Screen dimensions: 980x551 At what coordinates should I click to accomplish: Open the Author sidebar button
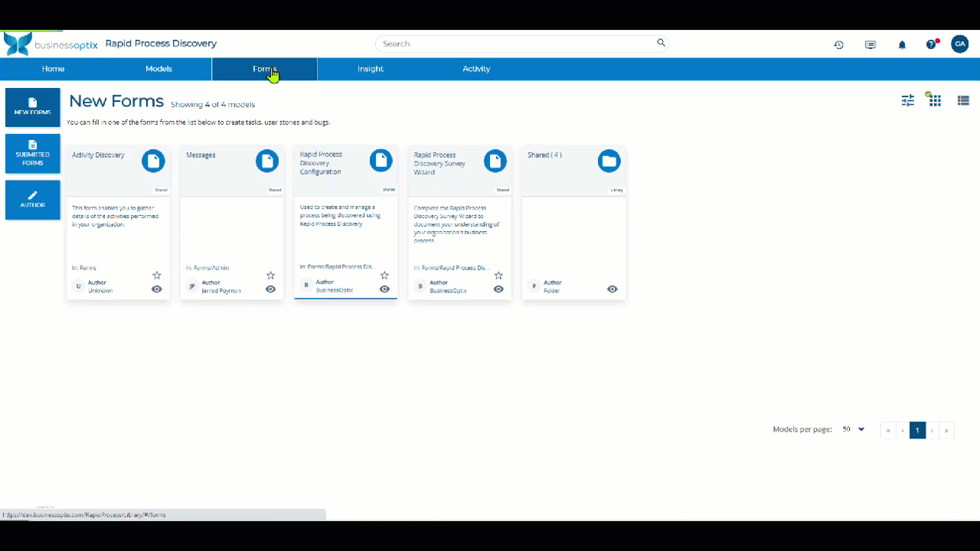click(x=33, y=200)
